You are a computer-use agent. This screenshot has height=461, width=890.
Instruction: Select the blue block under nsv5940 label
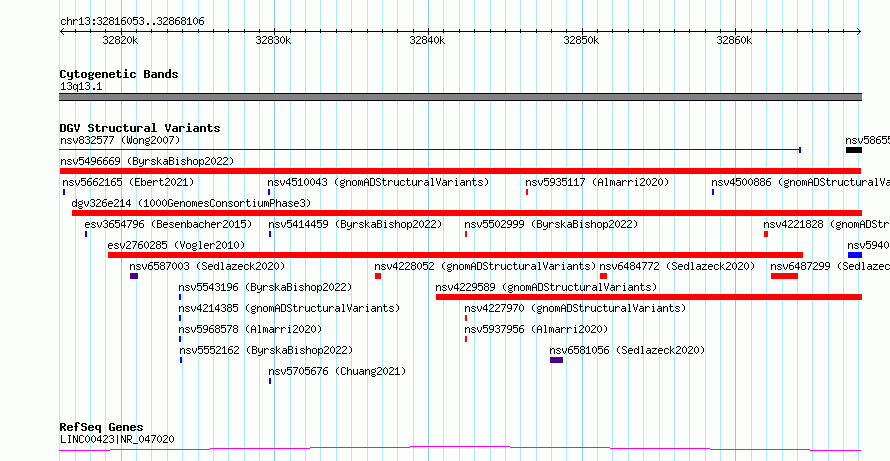[x=855, y=255]
